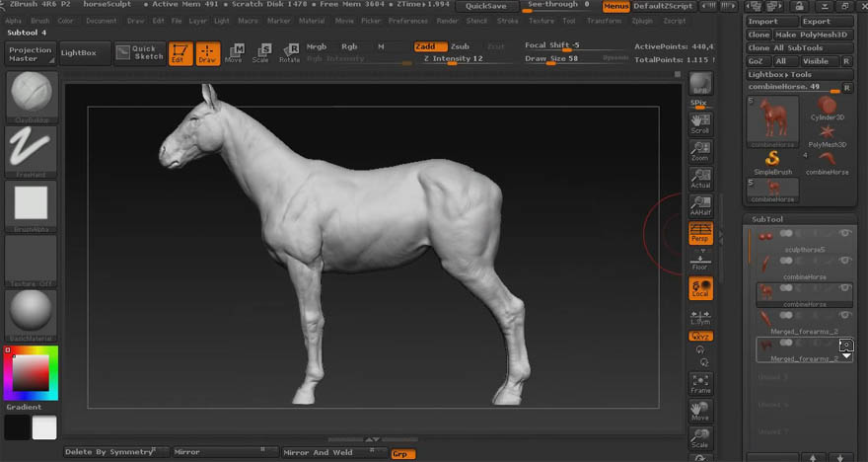
Task: Open the Preferences menu
Action: 408,21
